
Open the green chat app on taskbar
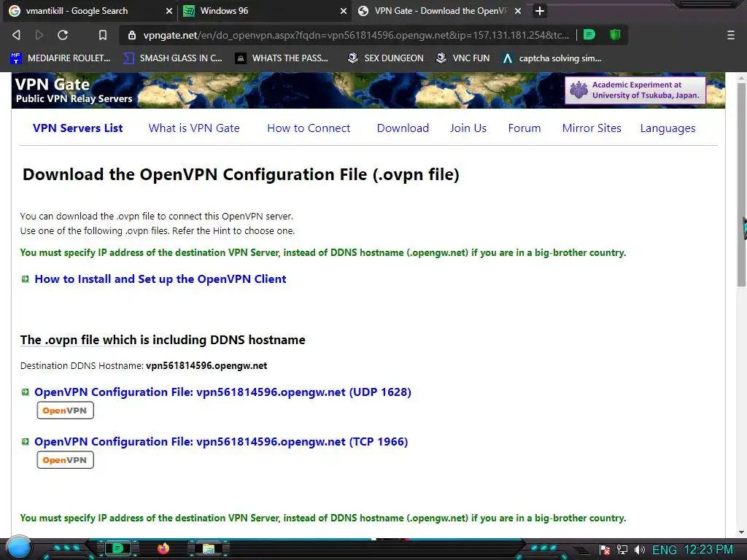tap(117, 548)
